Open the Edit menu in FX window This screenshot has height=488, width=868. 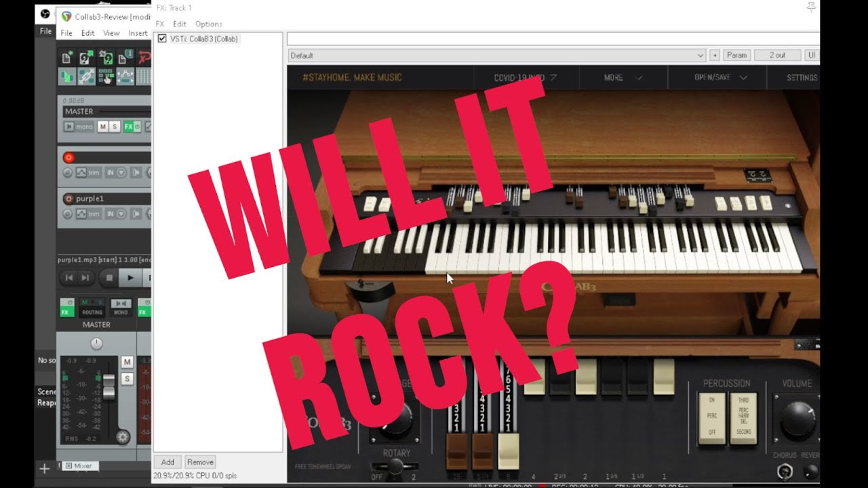coord(180,24)
